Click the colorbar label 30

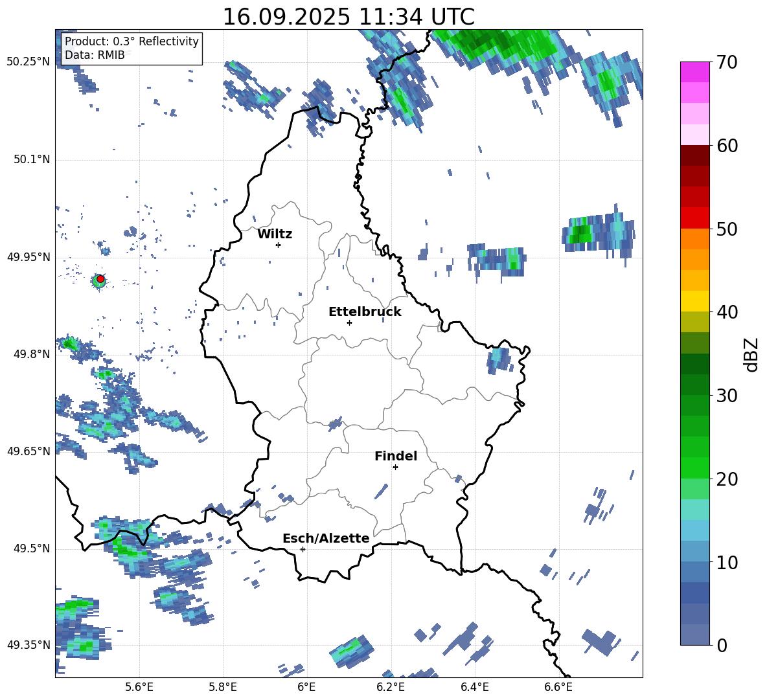[727, 396]
